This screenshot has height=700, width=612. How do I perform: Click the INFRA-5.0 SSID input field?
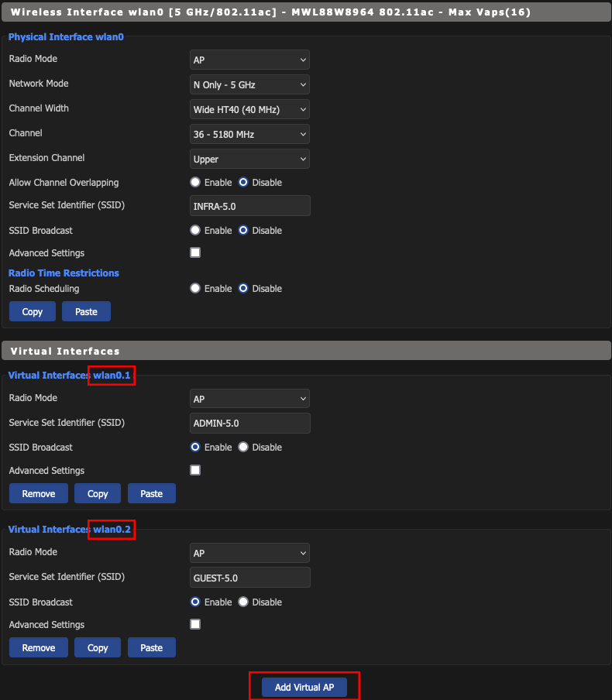click(249, 205)
